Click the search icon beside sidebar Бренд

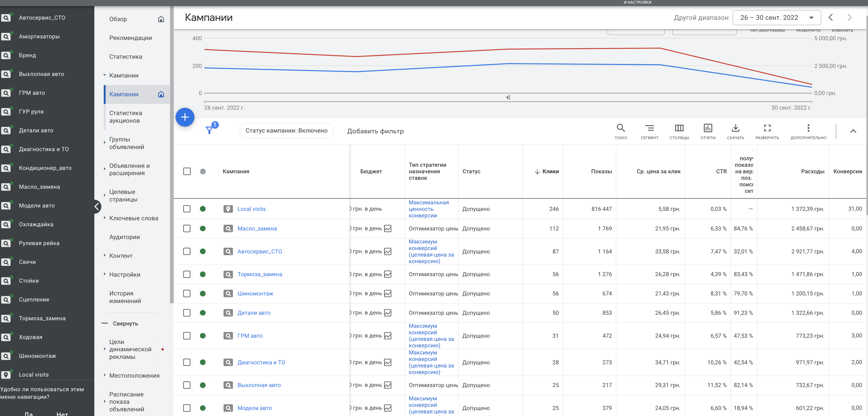pyautogui.click(x=6, y=55)
